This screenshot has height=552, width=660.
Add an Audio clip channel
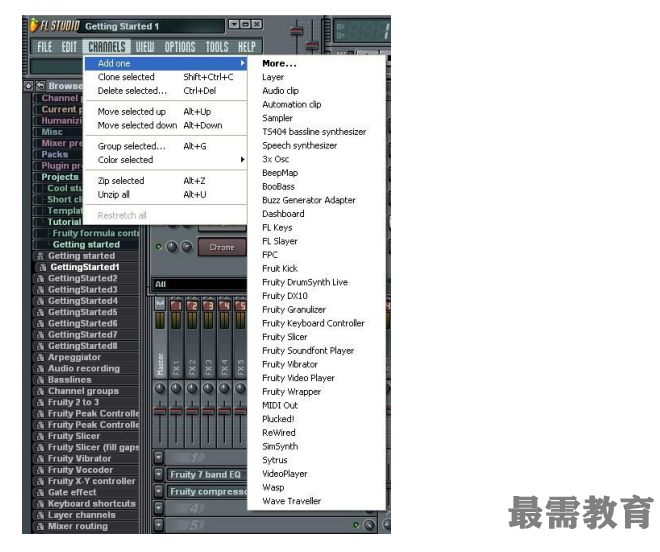point(280,91)
